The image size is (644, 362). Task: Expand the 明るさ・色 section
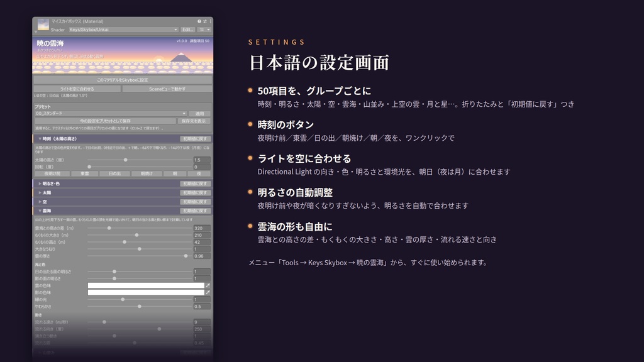40,184
